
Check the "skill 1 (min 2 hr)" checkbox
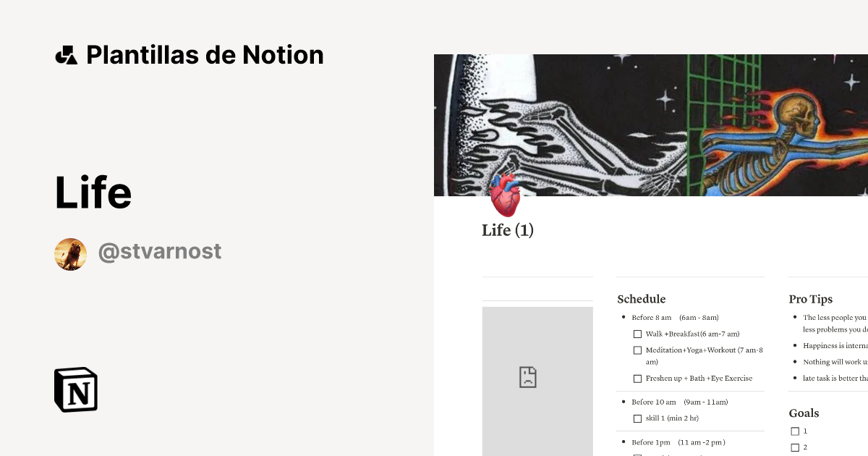point(637,418)
